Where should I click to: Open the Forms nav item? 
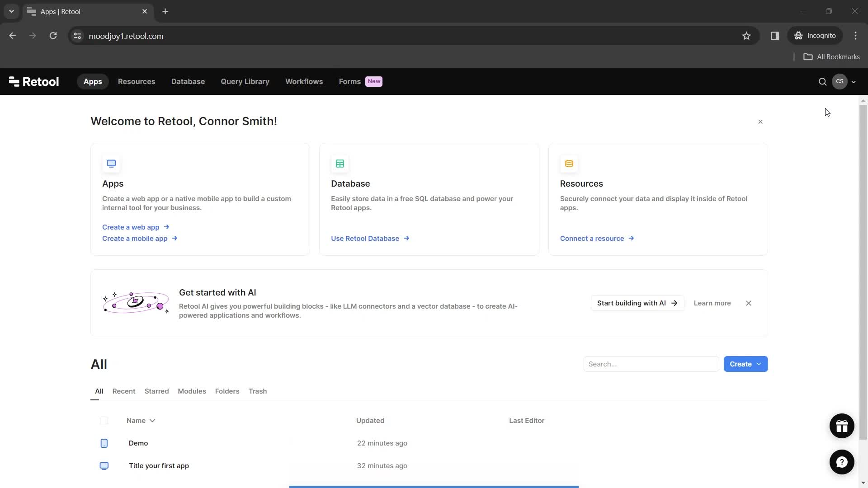pos(350,81)
